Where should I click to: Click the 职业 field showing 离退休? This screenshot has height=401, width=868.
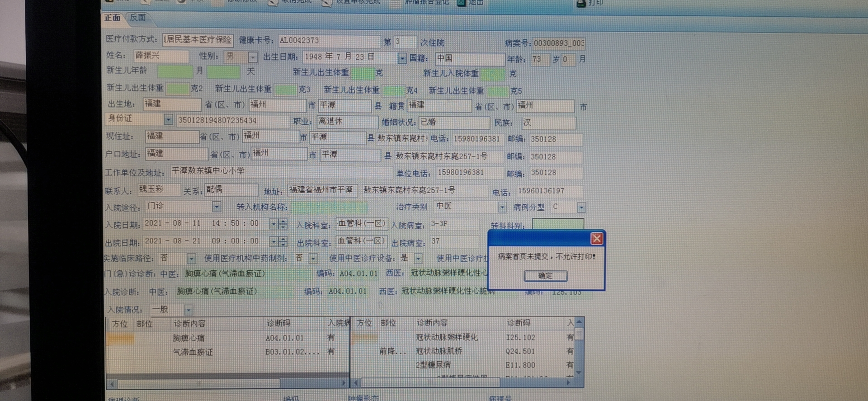pos(347,122)
